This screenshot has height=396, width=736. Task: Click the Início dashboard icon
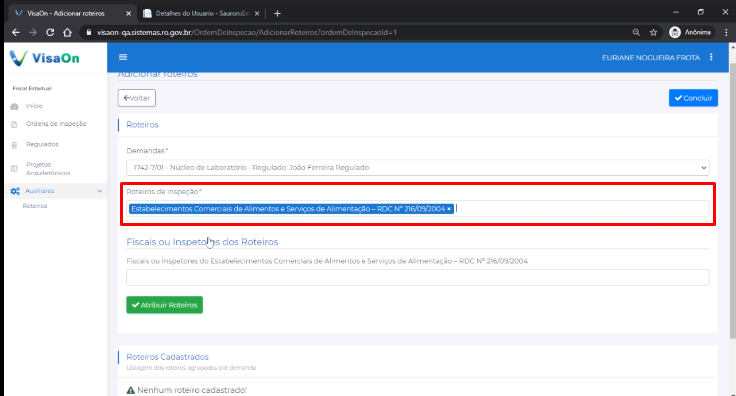(x=14, y=107)
